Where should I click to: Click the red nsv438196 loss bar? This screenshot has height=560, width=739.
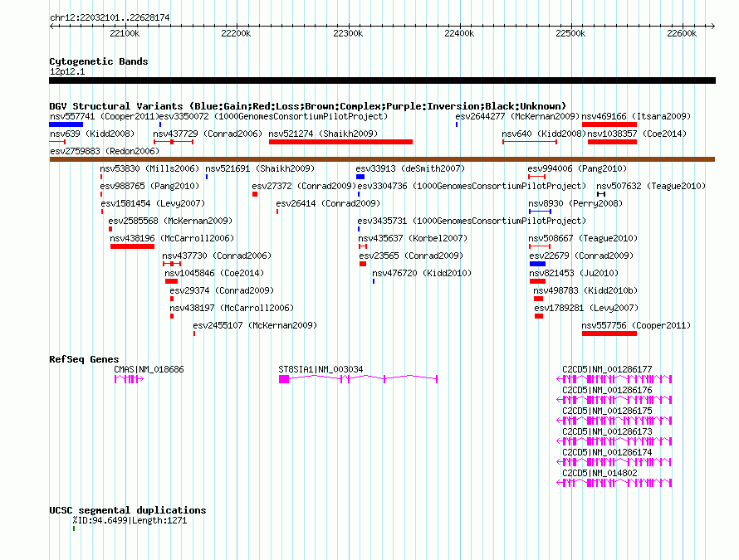point(132,246)
